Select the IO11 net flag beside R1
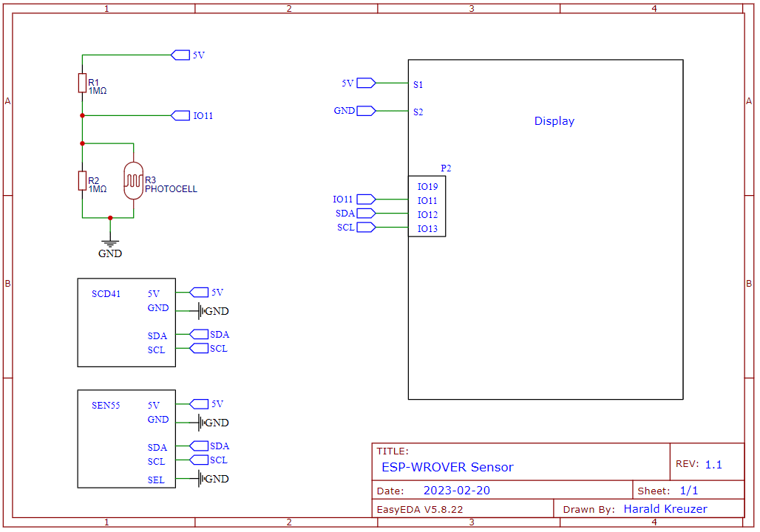 coord(180,115)
